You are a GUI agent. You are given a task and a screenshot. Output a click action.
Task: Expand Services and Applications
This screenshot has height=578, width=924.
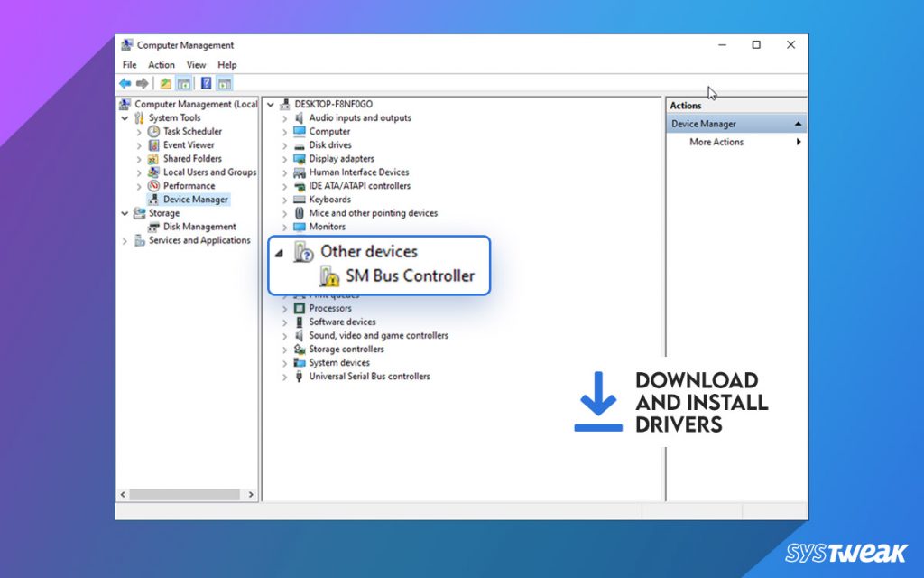point(125,239)
